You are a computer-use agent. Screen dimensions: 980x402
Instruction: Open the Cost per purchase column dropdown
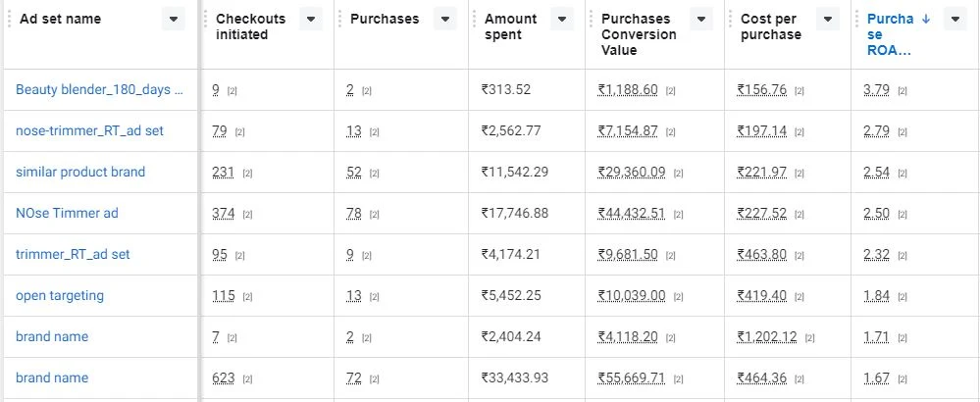point(828,19)
